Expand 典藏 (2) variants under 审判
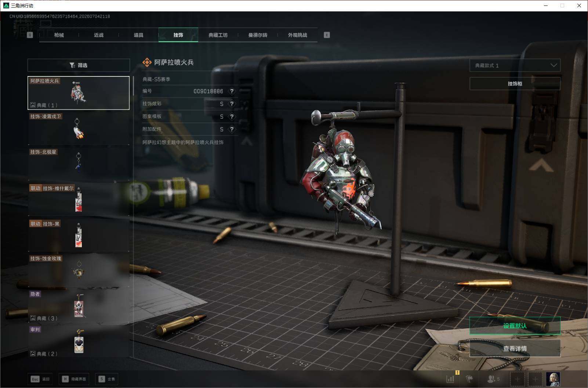 coord(44,354)
